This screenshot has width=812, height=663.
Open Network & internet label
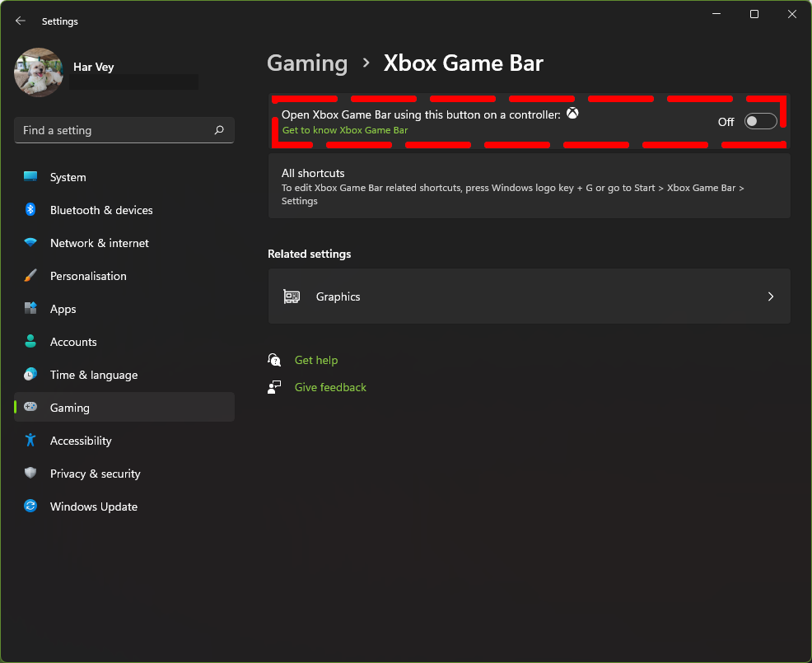pyautogui.click(x=100, y=243)
